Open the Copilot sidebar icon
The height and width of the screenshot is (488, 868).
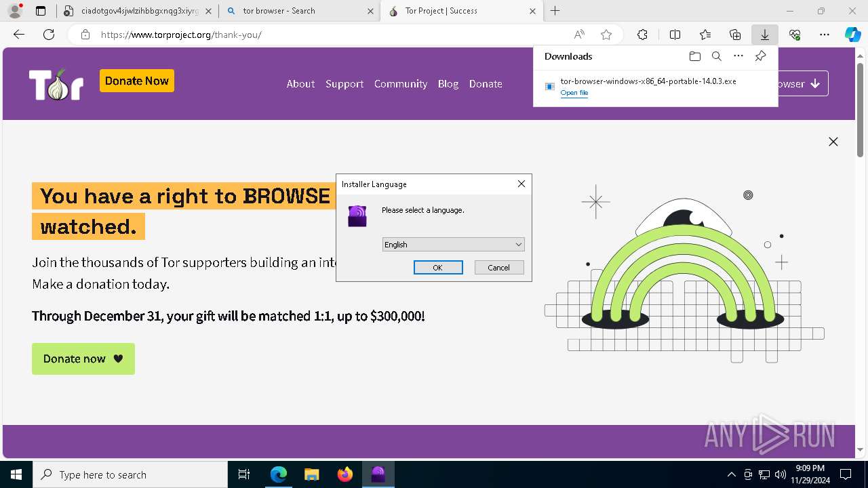(x=852, y=35)
